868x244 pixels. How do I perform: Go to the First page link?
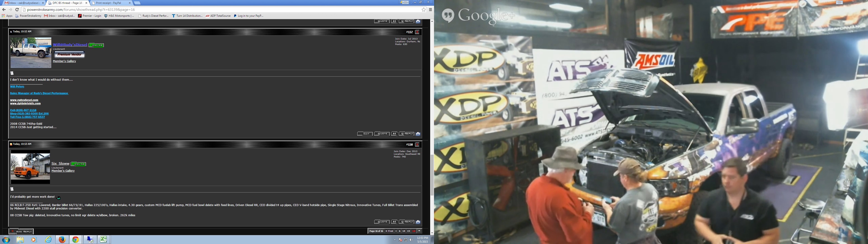389,231
